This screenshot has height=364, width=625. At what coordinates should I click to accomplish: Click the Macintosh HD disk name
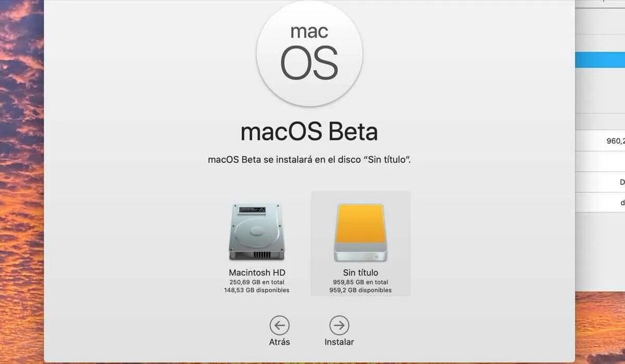click(x=257, y=272)
